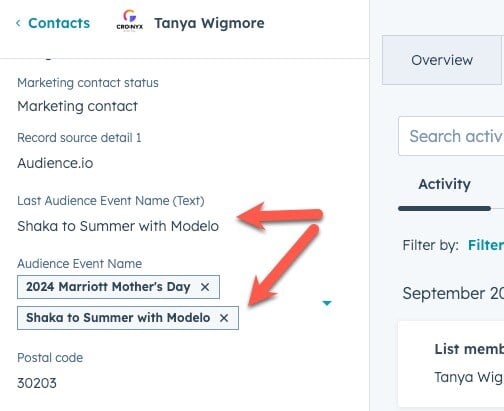
Task: Click the Search activities input field
Action: [x=451, y=136]
